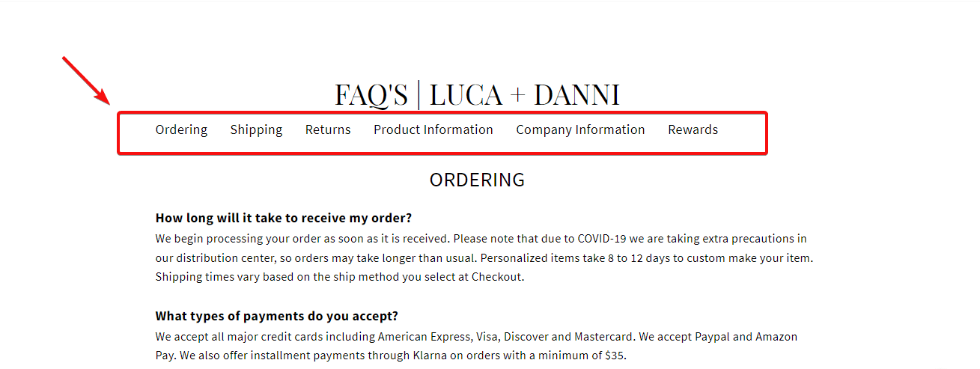The width and height of the screenshot is (980, 369).
Task: Select the 'What types of payments' question
Action: 276,316
